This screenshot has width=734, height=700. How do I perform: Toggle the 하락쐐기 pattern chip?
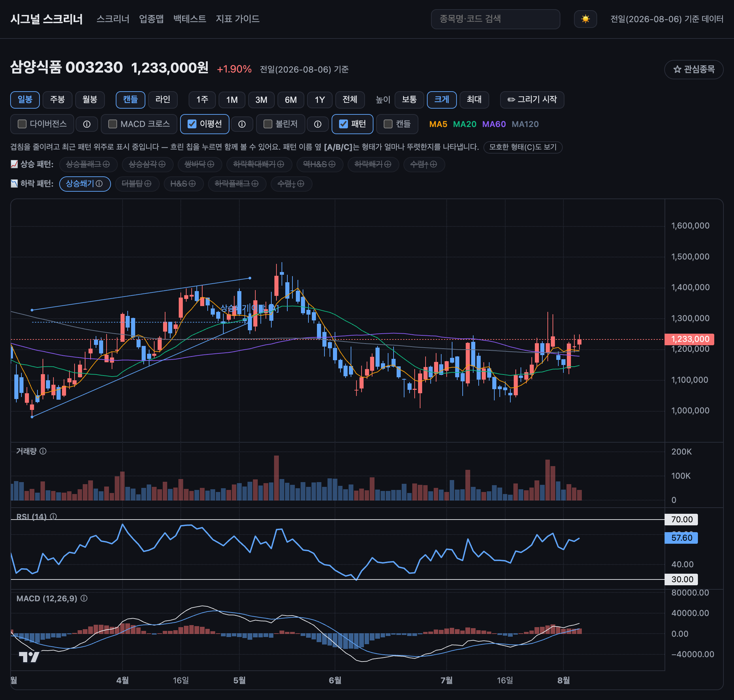pos(373,164)
